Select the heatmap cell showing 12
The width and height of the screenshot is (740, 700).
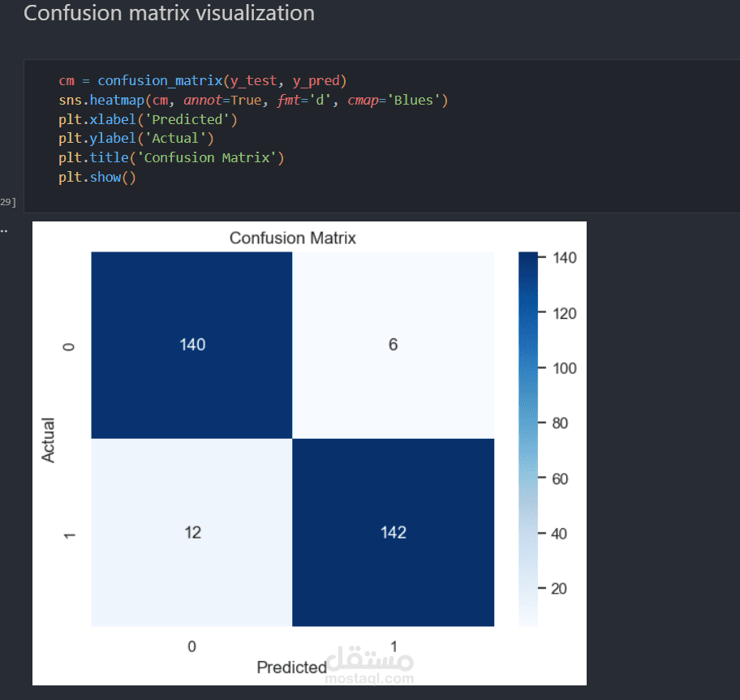point(191,533)
